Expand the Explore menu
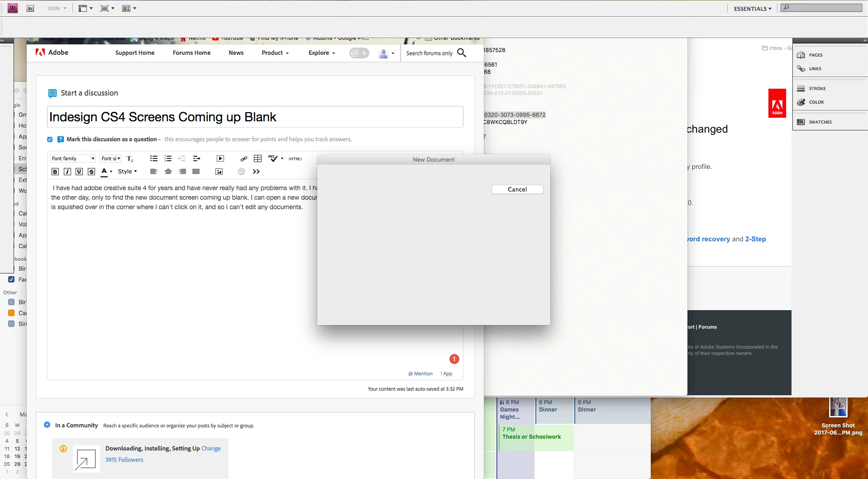Viewport: 868px width, 479px height. [322, 53]
